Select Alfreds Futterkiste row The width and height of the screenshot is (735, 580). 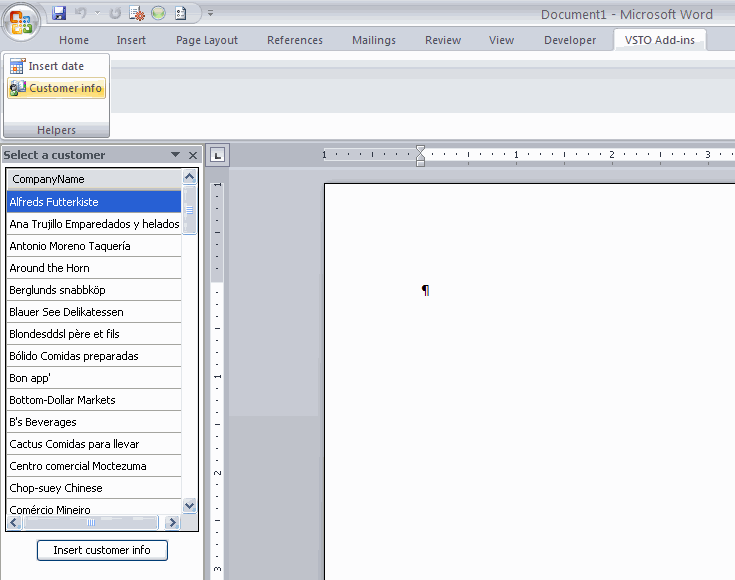(94, 202)
